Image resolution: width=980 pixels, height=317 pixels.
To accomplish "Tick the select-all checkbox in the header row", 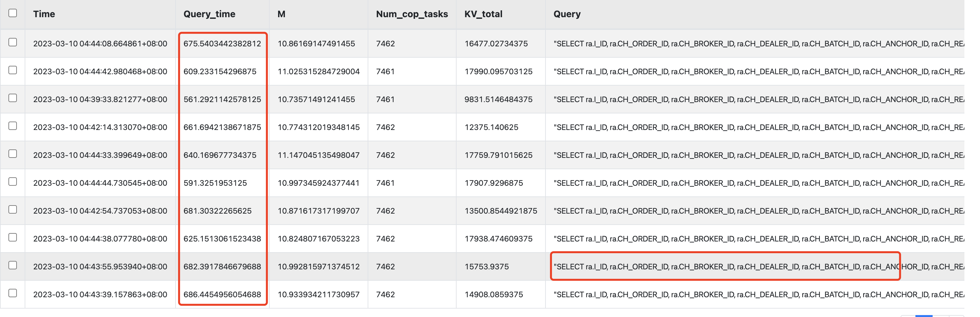I will 13,13.
